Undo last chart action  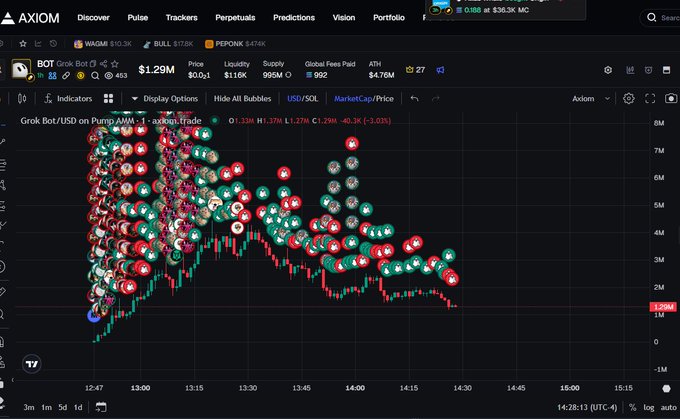(x=414, y=98)
